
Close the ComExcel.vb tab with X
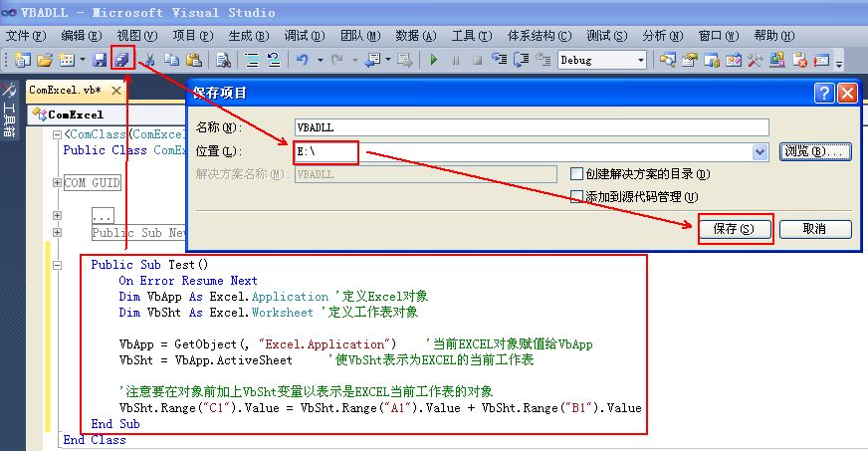tap(115, 91)
